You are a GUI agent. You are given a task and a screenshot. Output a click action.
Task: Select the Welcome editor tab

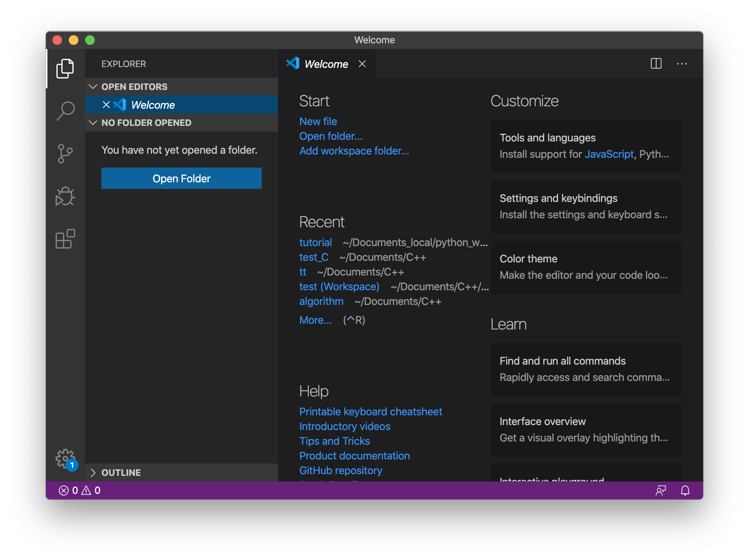(x=327, y=64)
